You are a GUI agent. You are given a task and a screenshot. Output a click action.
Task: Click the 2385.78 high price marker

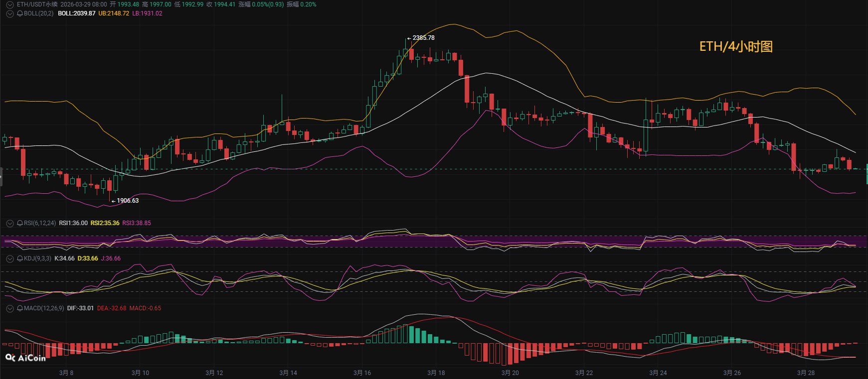[x=423, y=38]
